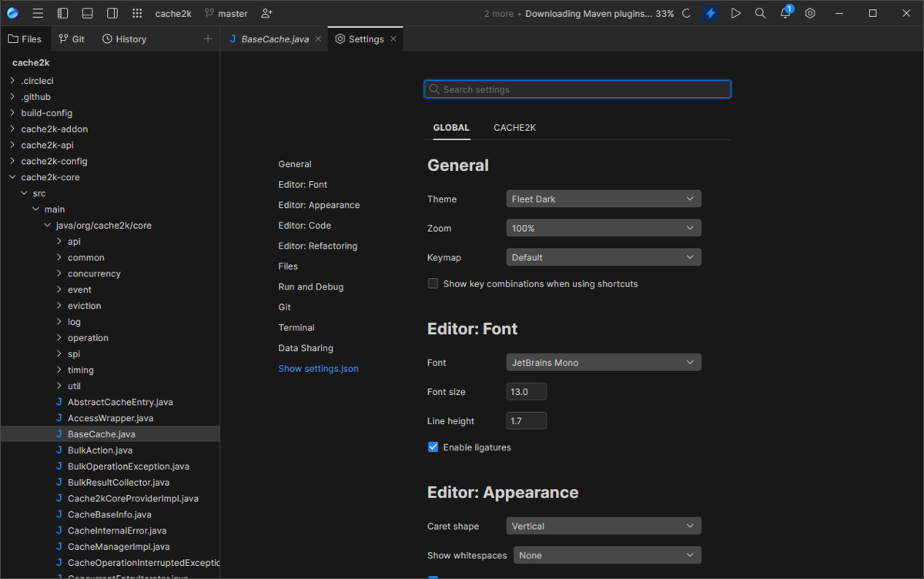Switch to the Git panel tab

point(72,39)
